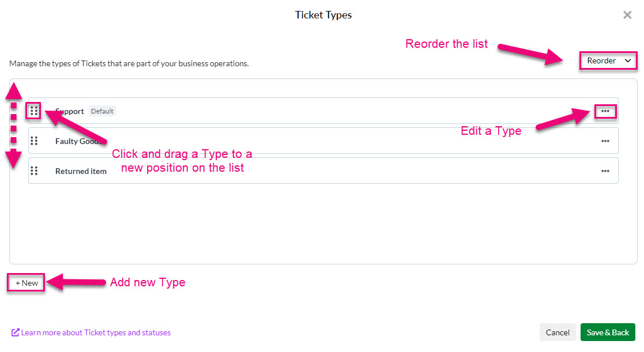This screenshot has height=352, width=644.
Task: Click the green Save & Back button
Action: pyautogui.click(x=608, y=332)
